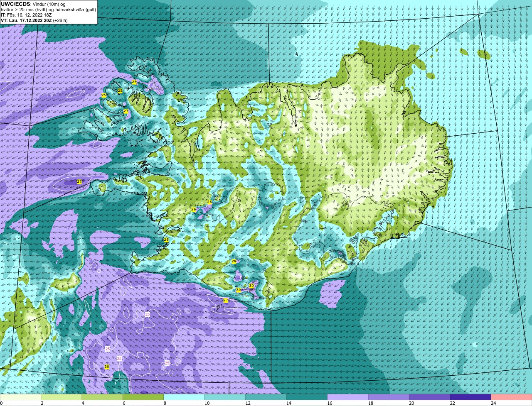
Task: Click the 'VT: Lau. 17.12.2022 20Z' valid time line
Action: click(34, 20)
